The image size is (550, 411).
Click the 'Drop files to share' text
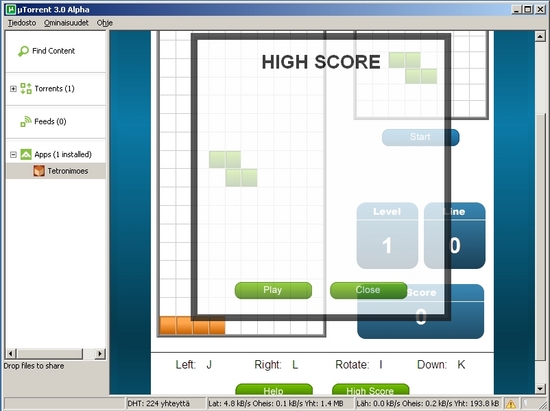click(x=34, y=366)
